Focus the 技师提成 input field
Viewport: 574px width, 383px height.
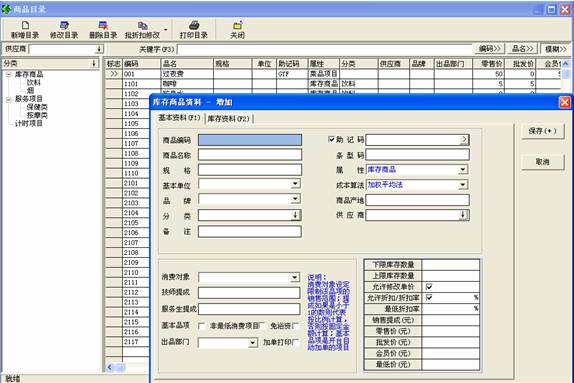249,292
